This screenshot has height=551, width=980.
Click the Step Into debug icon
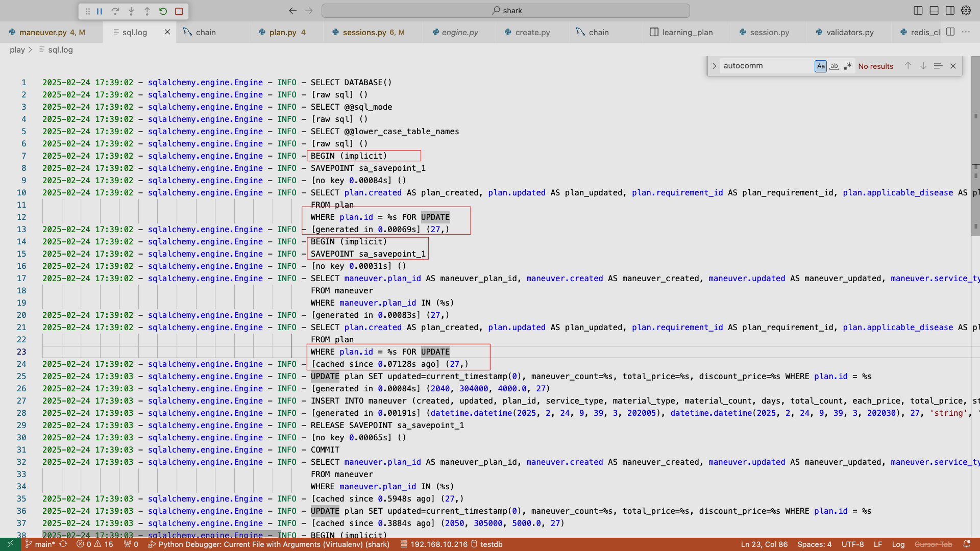coord(131,11)
